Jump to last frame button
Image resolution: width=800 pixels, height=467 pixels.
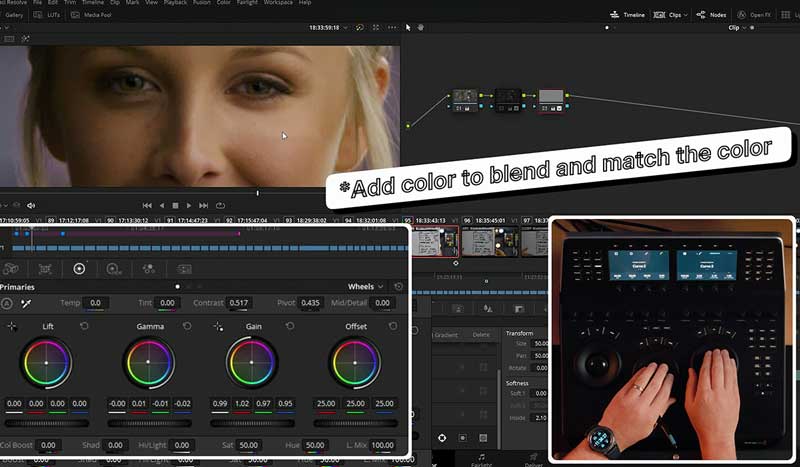click(204, 205)
